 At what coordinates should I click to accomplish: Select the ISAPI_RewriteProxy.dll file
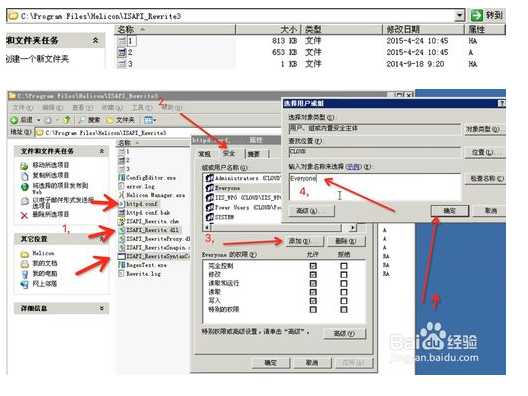point(154,239)
